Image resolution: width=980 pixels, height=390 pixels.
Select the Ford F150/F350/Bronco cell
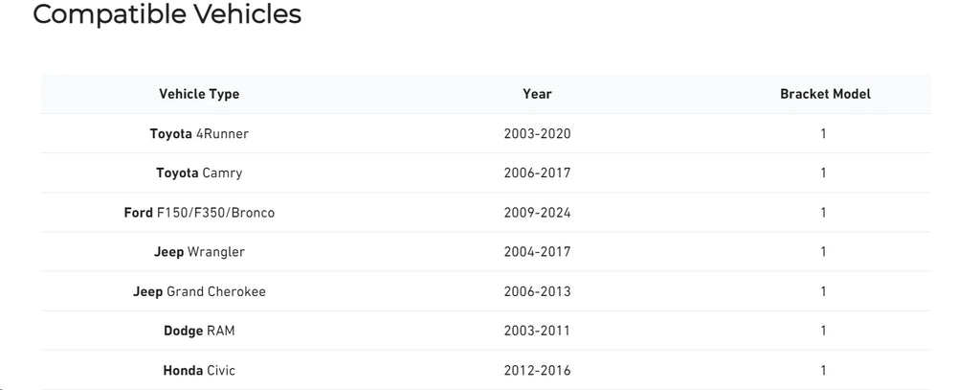pos(199,212)
